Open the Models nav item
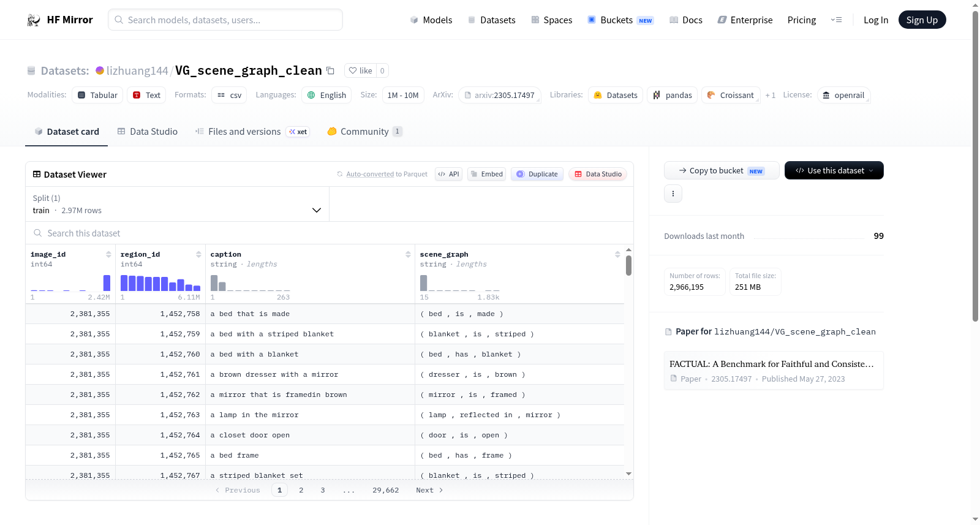The width and height of the screenshot is (980, 525). point(431,20)
